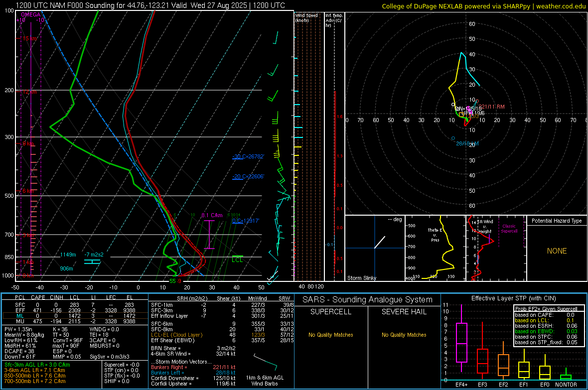Click the Theta-E v. Pres panel label
Screen dimensions: 588x390
[435, 235]
